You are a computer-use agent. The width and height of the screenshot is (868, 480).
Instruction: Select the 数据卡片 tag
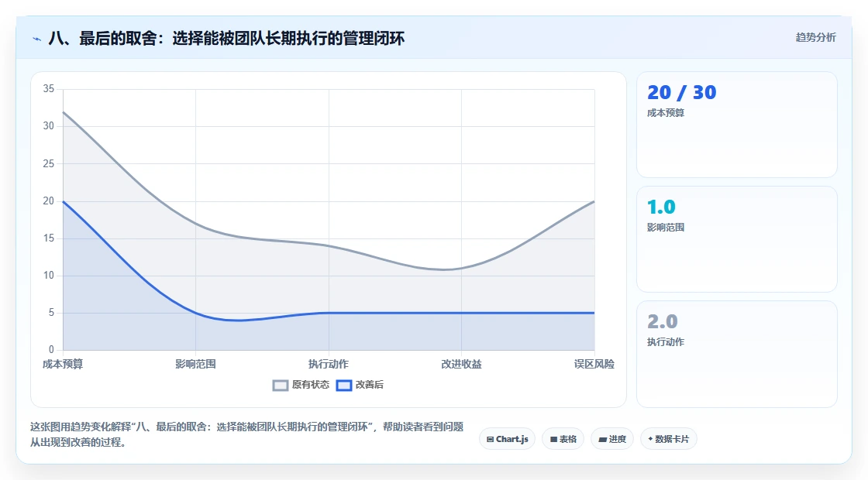click(669, 439)
